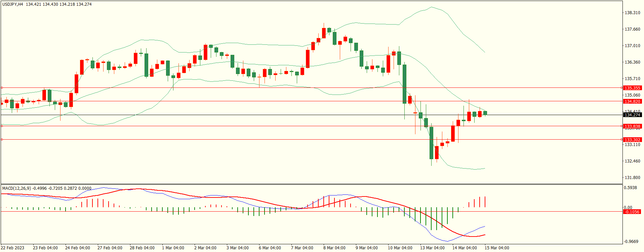This screenshot has height=252, width=644.
Task: Click the 22 Feb 2023 date label
Action: click(12, 248)
